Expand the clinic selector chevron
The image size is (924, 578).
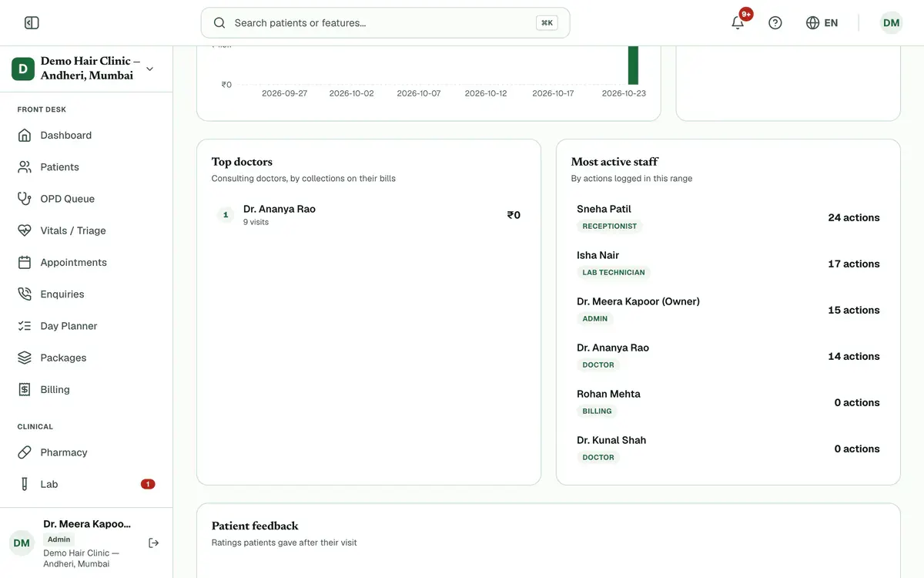[149, 69]
